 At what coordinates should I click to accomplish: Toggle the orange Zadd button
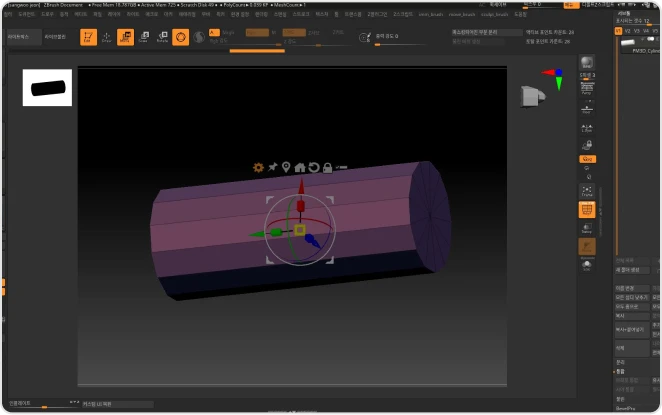click(294, 33)
